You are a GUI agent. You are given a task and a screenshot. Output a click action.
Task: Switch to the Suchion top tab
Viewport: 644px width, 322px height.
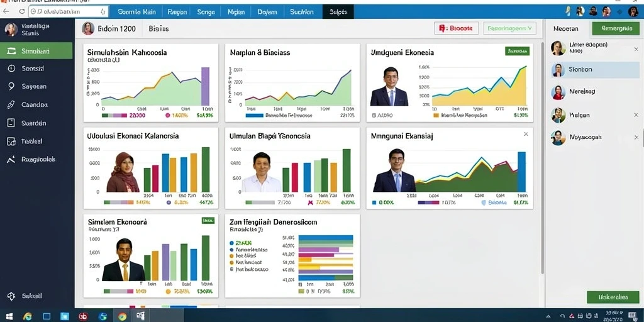(x=301, y=12)
